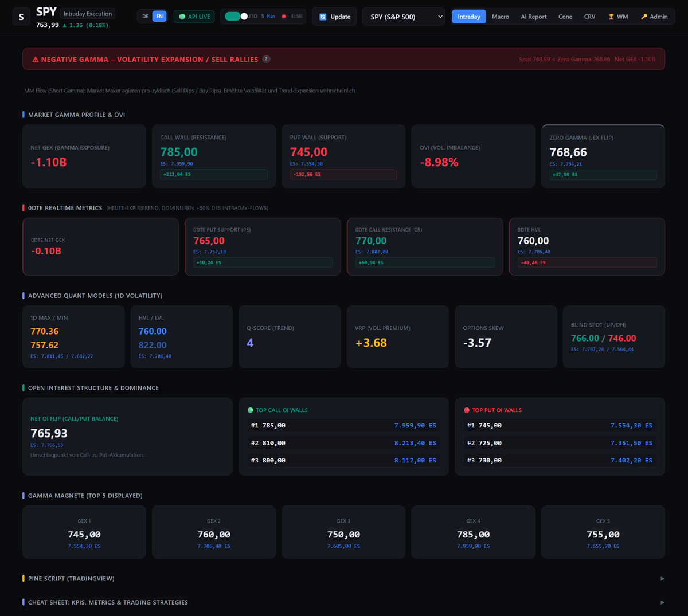Image resolution: width=688 pixels, height=616 pixels.
Task: Click the #1 745,00 put OI wall row
Action: point(560,426)
